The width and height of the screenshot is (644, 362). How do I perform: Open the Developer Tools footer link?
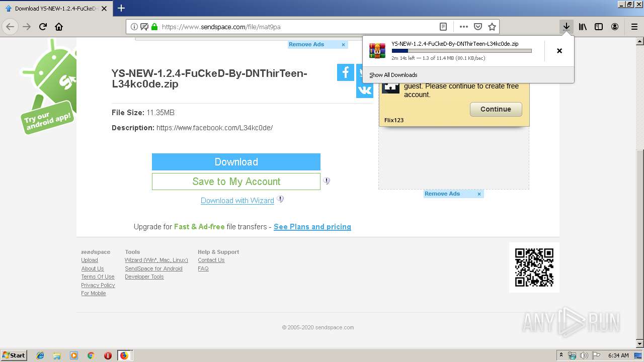click(x=144, y=277)
